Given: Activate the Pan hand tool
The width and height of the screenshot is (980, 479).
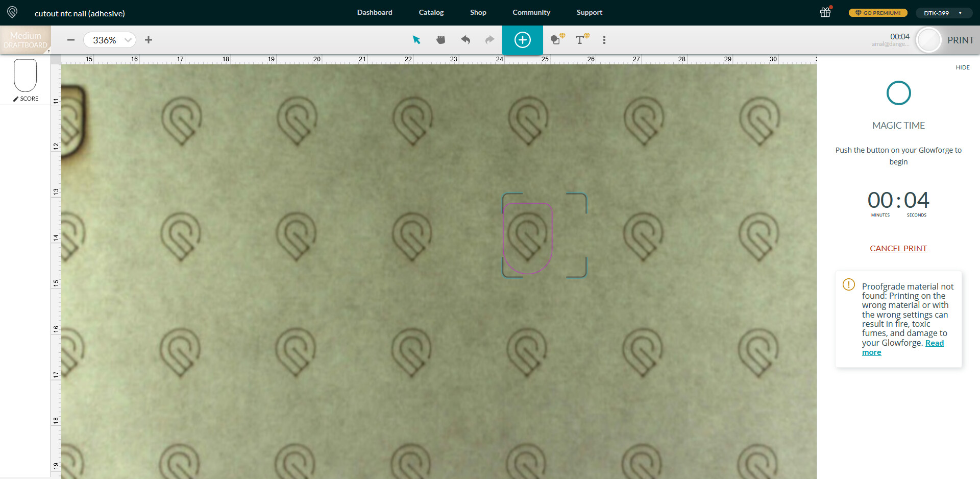Looking at the screenshot, I should (441, 40).
